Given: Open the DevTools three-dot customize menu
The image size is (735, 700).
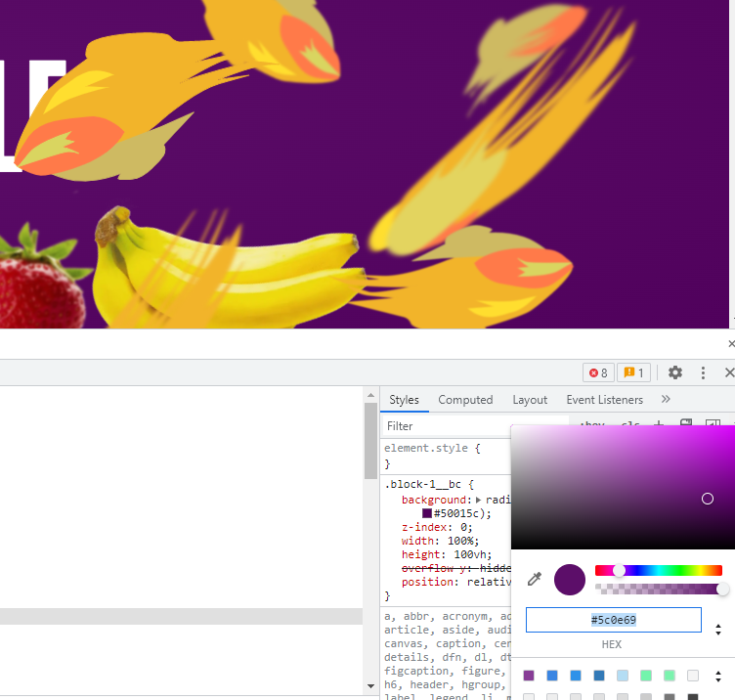Looking at the screenshot, I should (x=703, y=372).
